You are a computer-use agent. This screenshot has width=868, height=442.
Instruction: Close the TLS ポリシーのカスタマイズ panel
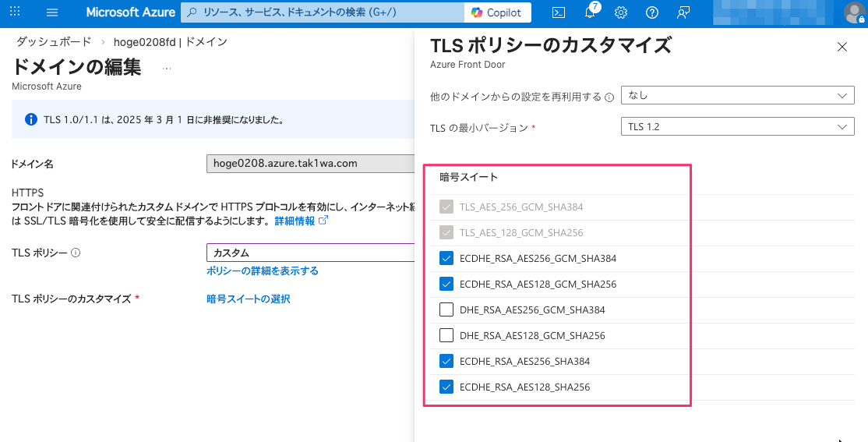842,47
